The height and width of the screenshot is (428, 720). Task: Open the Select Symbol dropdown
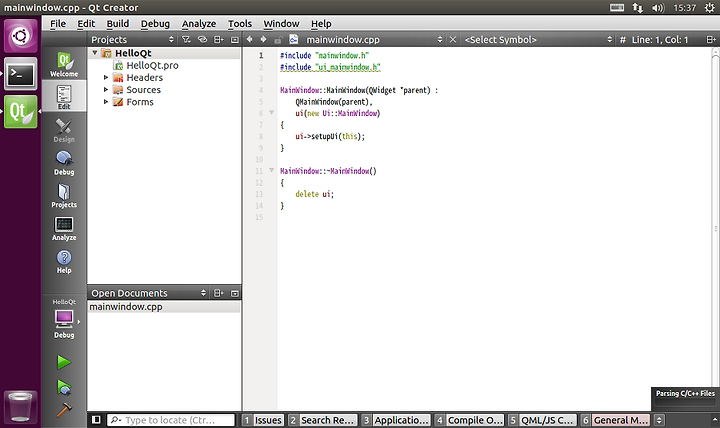(538, 39)
